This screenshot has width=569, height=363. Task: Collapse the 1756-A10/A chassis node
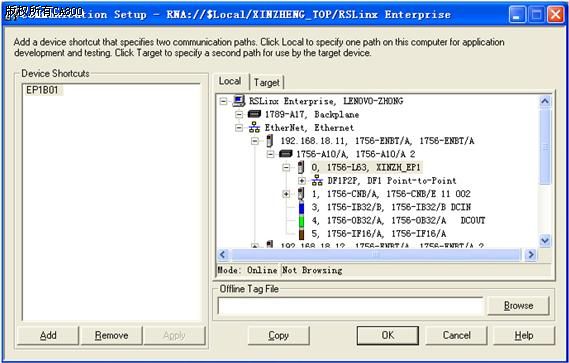pyautogui.click(x=270, y=154)
